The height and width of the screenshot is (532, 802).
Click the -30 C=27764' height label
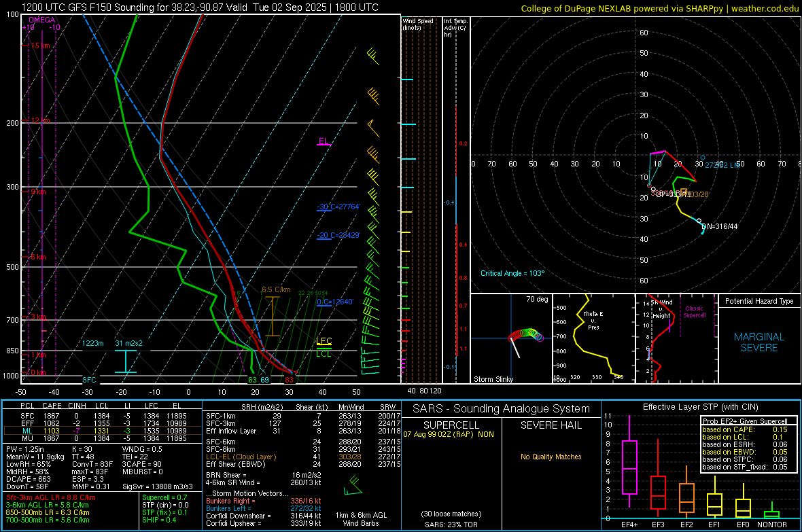(338, 207)
